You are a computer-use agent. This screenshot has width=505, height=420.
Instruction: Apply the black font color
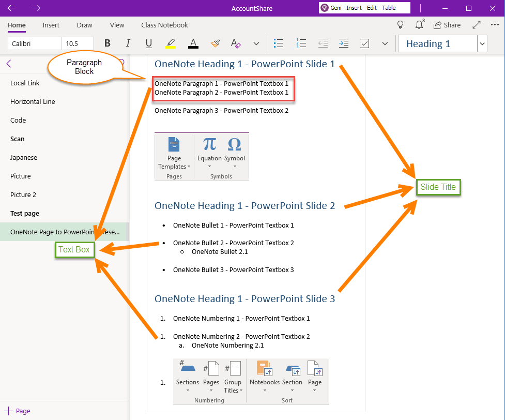(193, 43)
